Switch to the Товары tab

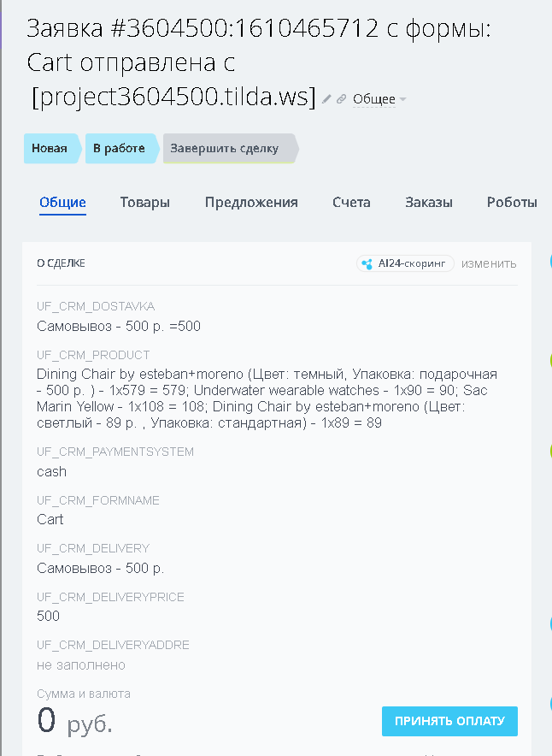[x=145, y=203]
